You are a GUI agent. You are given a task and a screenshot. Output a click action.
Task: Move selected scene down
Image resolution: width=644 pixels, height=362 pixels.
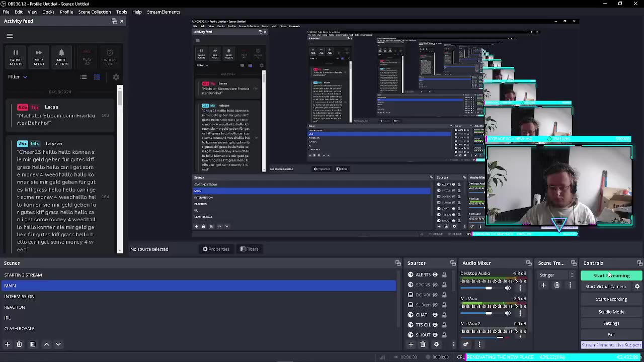point(58,344)
